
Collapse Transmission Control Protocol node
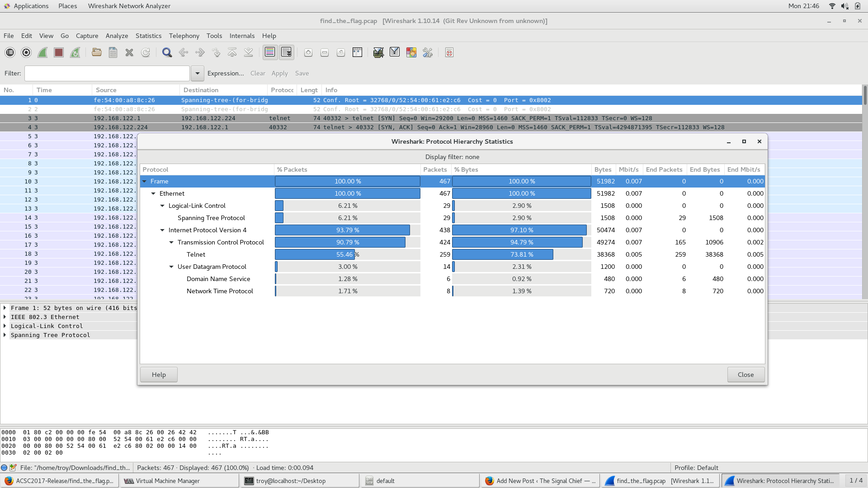point(171,242)
